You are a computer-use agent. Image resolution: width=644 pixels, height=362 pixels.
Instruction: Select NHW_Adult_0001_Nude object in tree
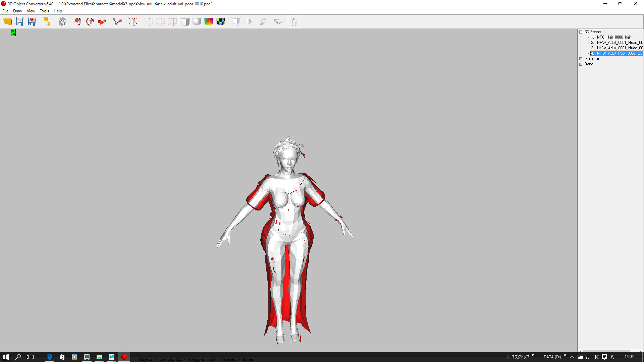pyautogui.click(x=620, y=48)
